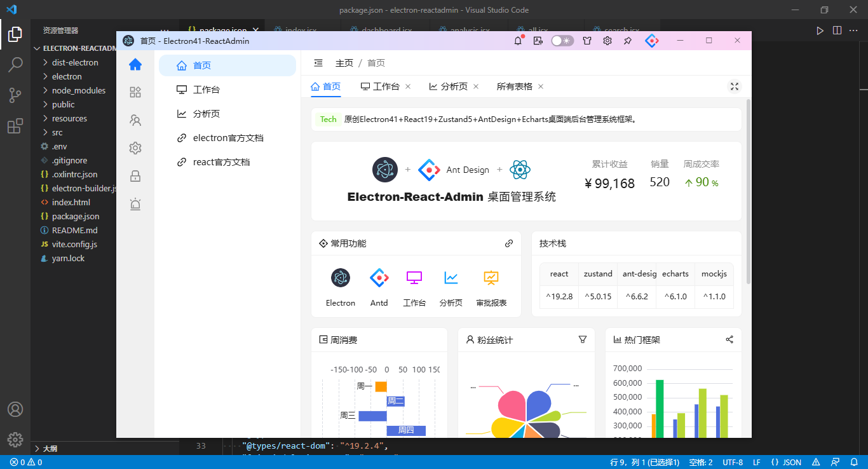The image size is (868, 469).
Task: Click the fullscreen expand icon beside tabs
Action: (x=735, y=86)
